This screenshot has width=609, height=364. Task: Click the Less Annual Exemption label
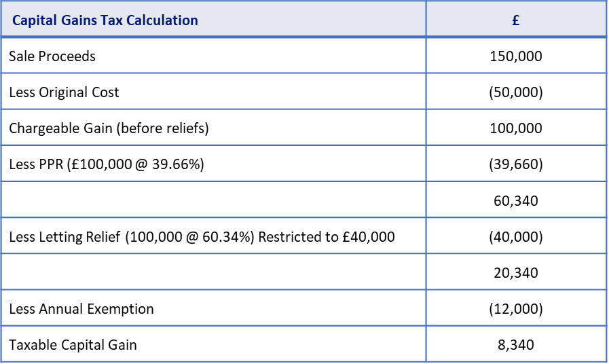[81, 309]
